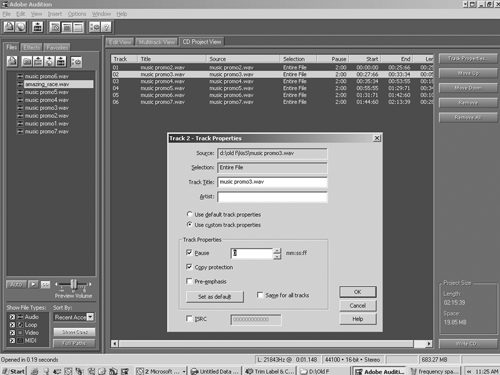Click the middle view toggle icon in main toolbar
The image size is (500, 375).
pos(67,27)
